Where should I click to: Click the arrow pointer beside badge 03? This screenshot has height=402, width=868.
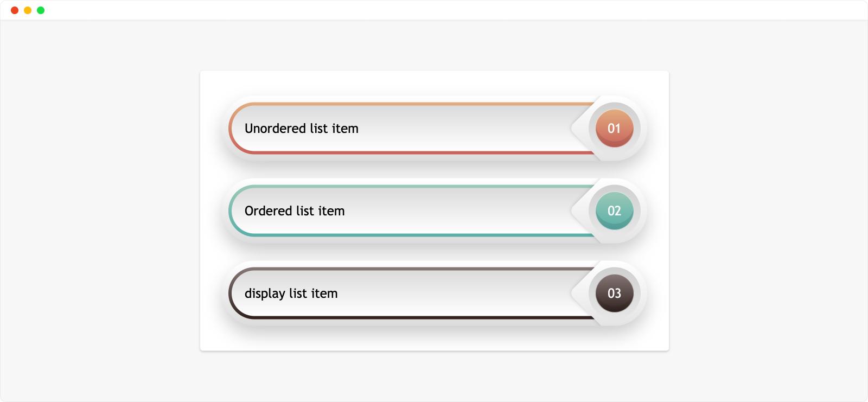point(579,293)
